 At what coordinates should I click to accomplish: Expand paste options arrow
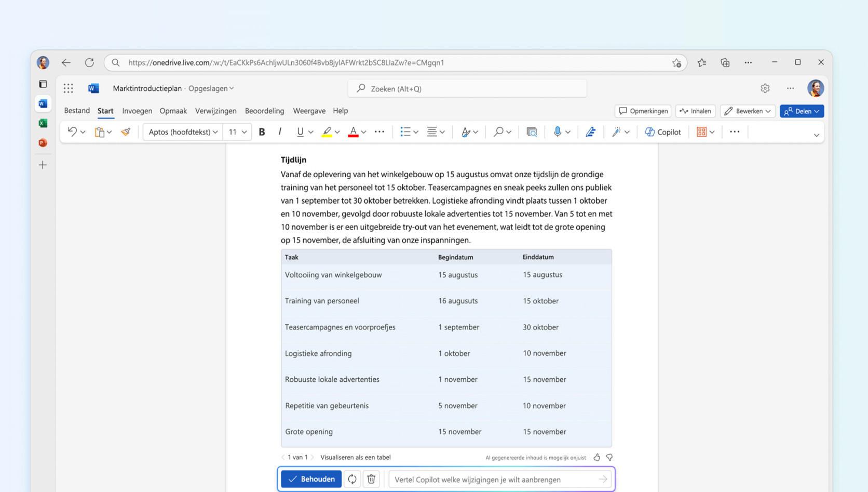110,132
